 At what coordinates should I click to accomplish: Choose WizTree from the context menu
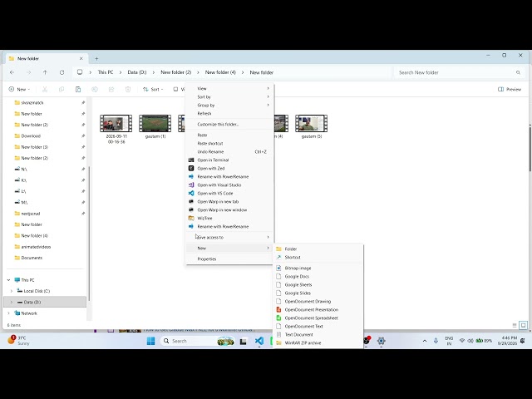point(229,218)
